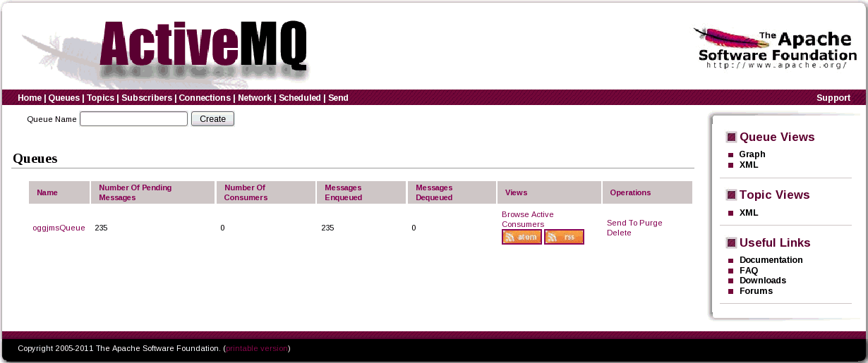Image resolution: width=868 pixels, height=363 pixels.
Task: Click the rss feed icon for oggjmsQueue
Action: 564,237
